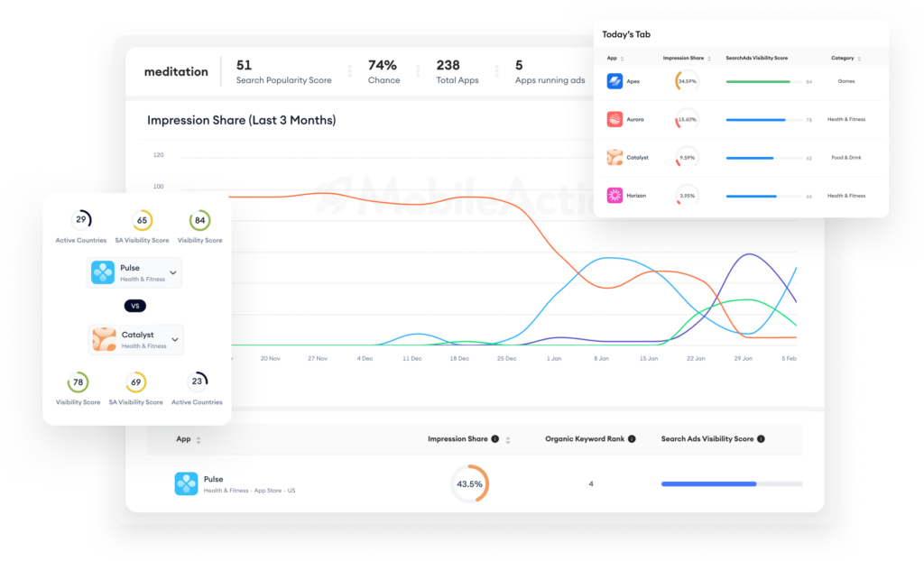
Task: Sort Today's Tab by Impression Share arrows
Action: [x=709, y=59]
